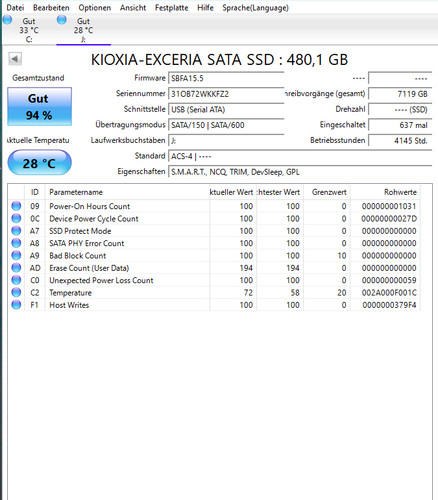
Task: Click the total writes value 7119 GB
Action: coord(400,94)
